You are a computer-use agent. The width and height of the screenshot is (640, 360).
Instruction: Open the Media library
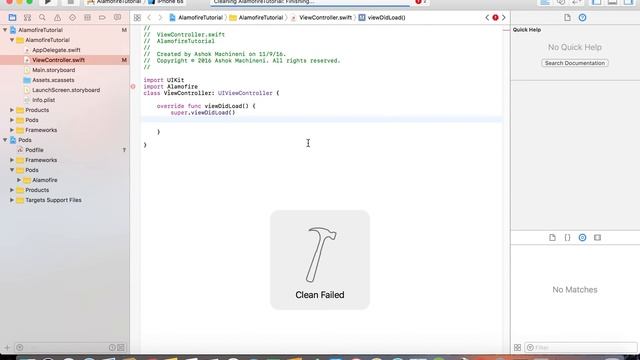(598, 238)
